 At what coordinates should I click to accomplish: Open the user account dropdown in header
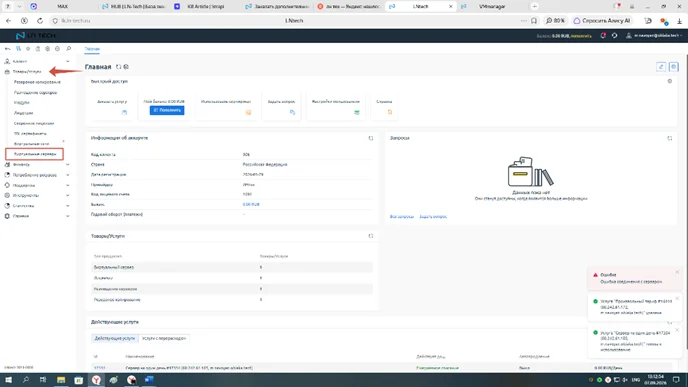655,36
